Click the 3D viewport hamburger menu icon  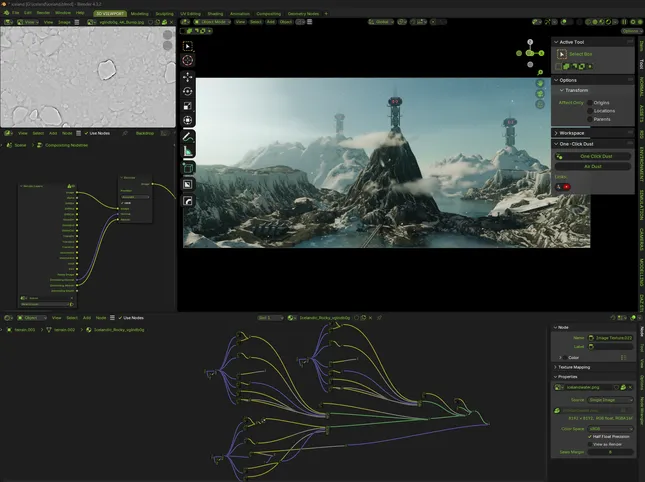310,22
